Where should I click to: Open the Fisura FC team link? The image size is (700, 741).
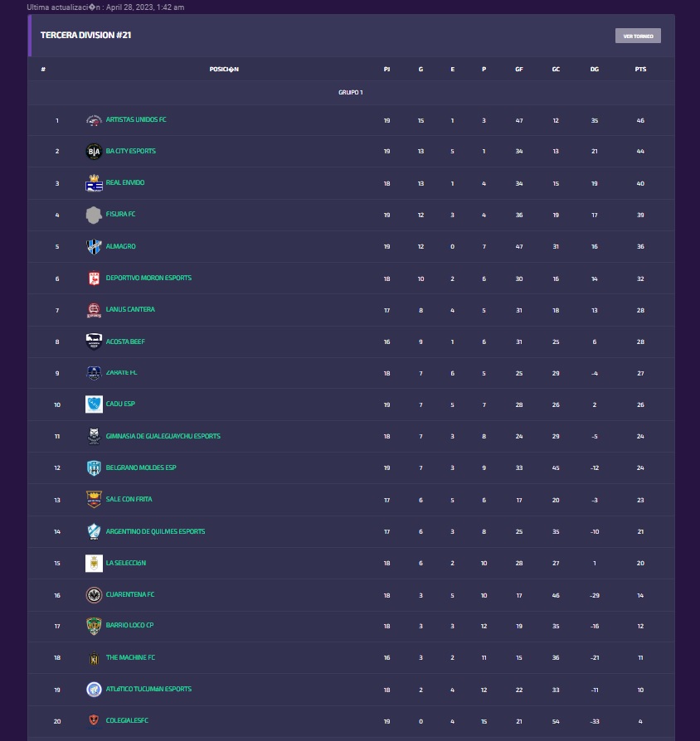120,214
